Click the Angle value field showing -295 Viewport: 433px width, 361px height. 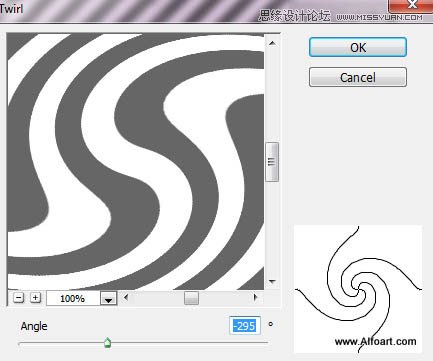click(245, 325)
